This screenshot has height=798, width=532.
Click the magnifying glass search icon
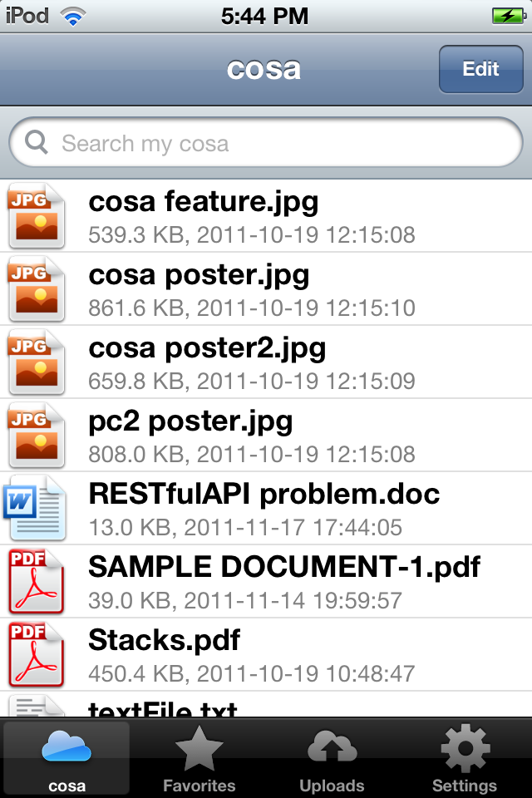37,143
